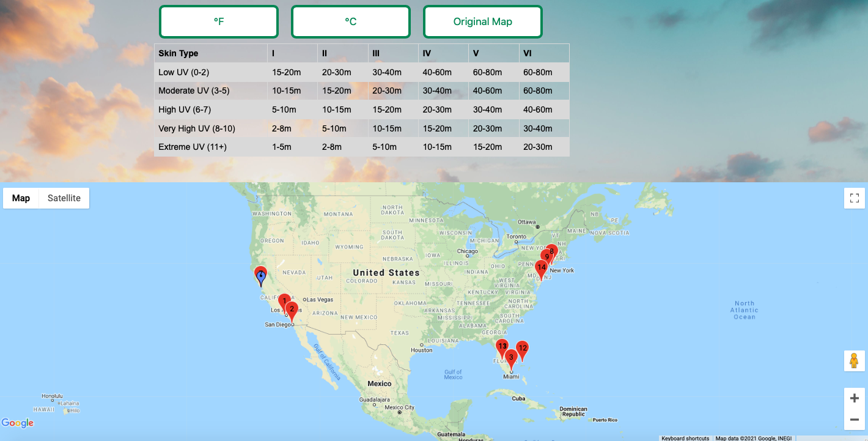Click the Ottawa city label
Viewport: 868px width, 441px height.
point(526,221)
